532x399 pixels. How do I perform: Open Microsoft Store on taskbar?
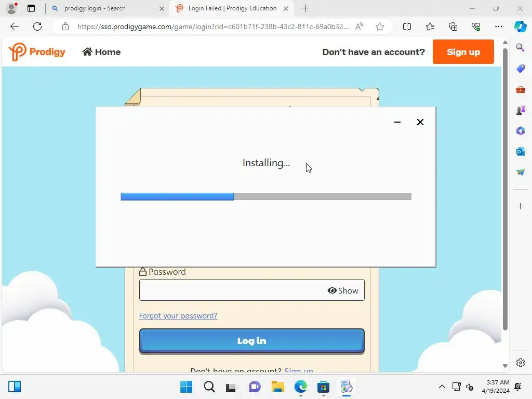[x=323, y=387]
